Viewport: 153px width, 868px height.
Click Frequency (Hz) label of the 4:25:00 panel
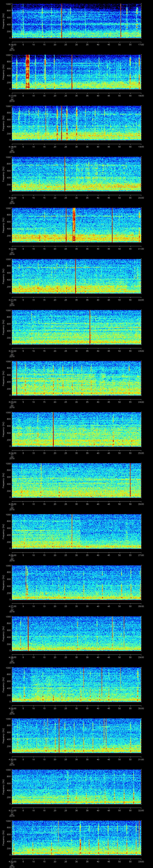pyautogui.click(x=3, y=481)
